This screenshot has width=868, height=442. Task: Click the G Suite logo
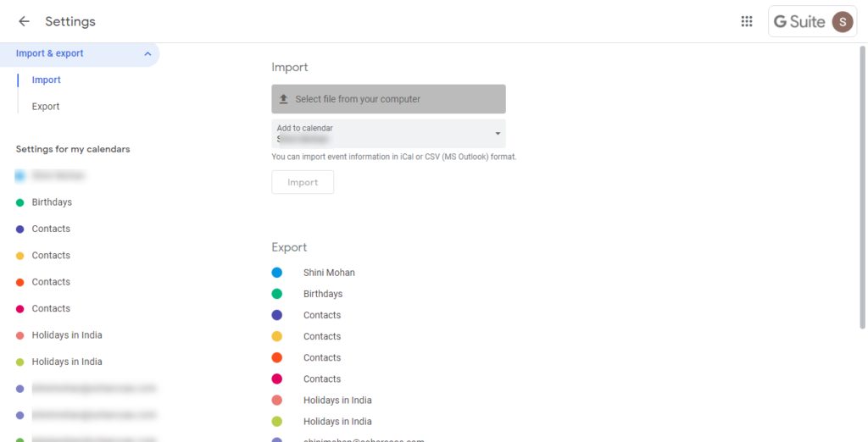coord(798,22)
